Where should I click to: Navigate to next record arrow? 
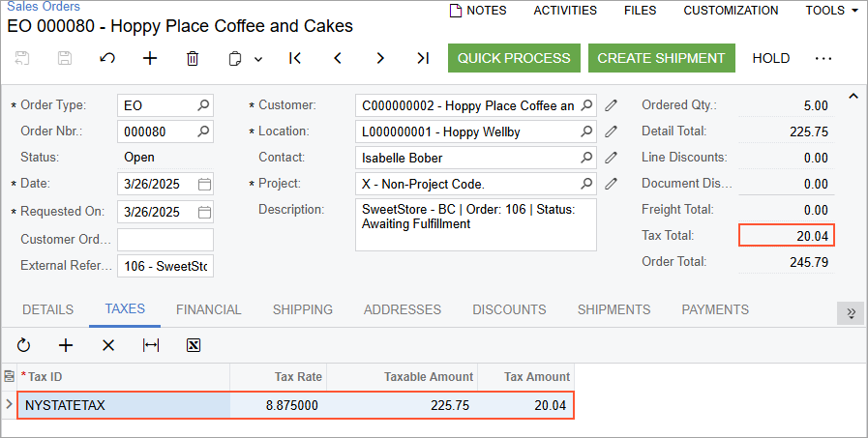point(380,58)
